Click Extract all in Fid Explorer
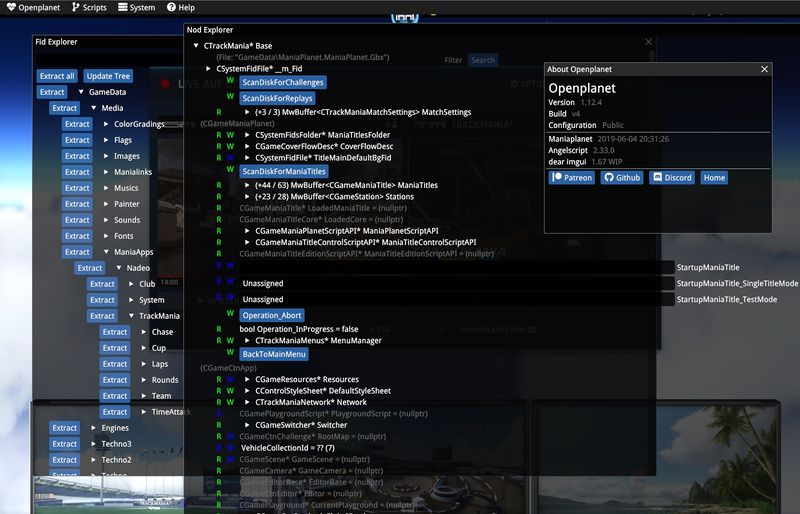 57,76
